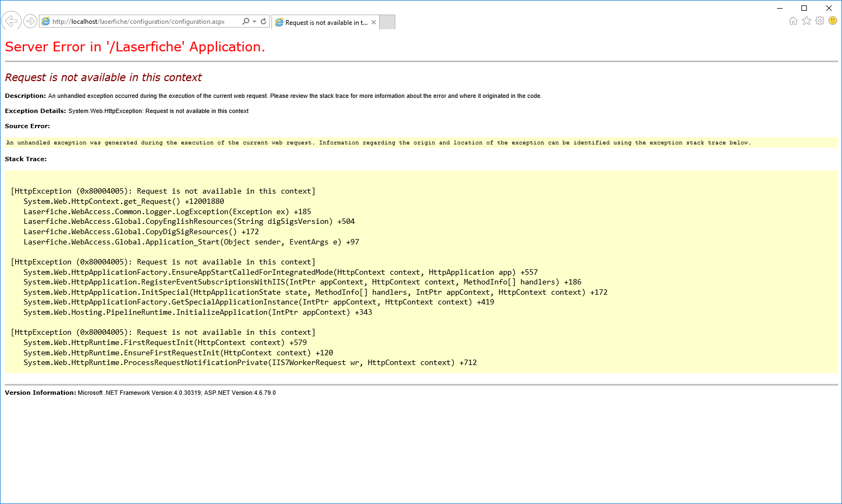The height and width of the screenshot is (504, 842).
Task: Click the smiley feedback icon
Action: click(833, 21)
